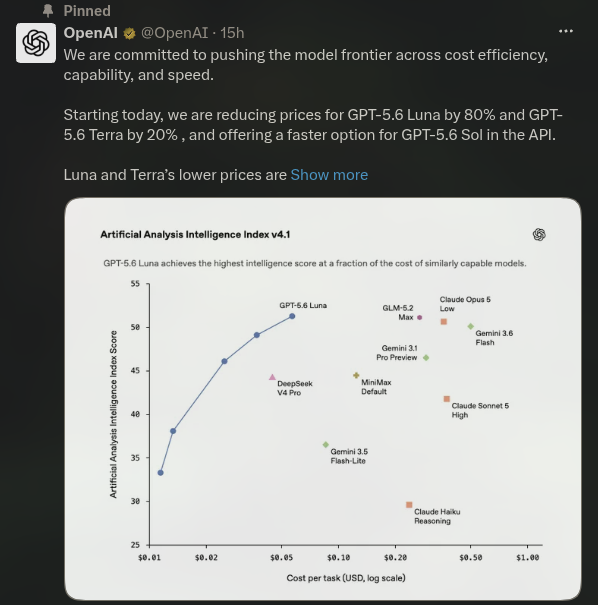Open the chart image thumbnail

point(323,399)
